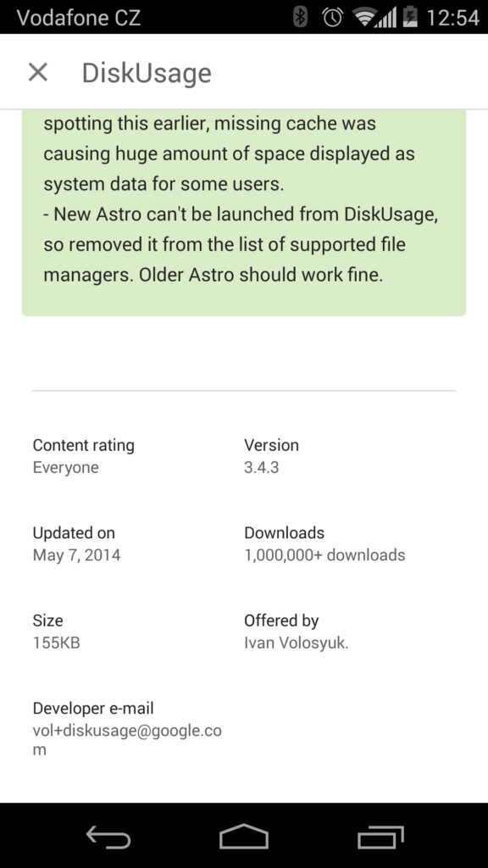Open the recent apps overview icon
The height and width of the screenshot is (868, 488).
coord(380,836)
